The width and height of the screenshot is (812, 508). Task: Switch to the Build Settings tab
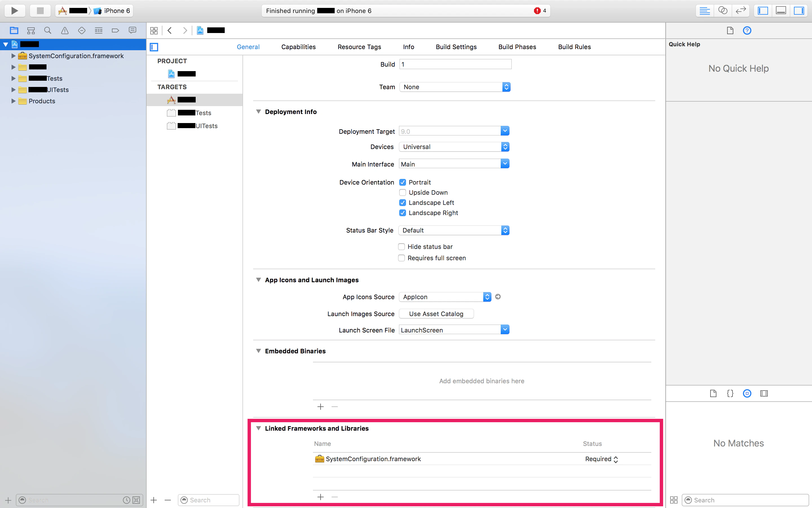(x=456, y=47)
